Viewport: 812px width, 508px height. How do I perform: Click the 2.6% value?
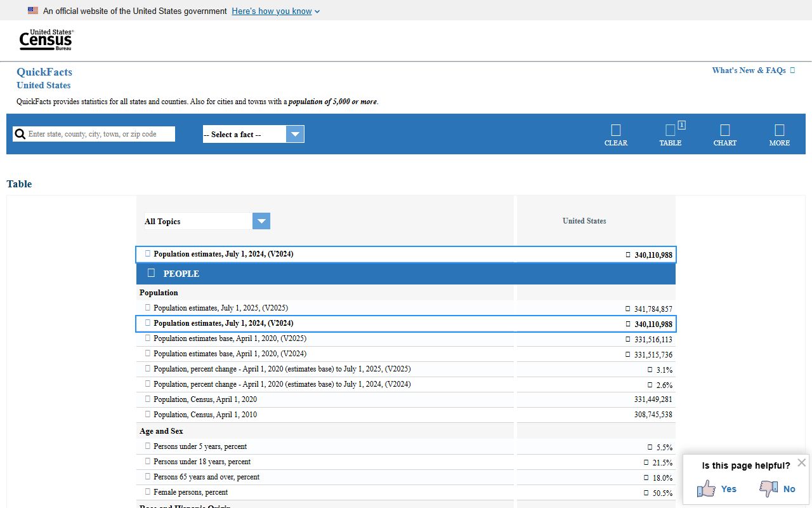pyautogui.click(x=664, y=385)
